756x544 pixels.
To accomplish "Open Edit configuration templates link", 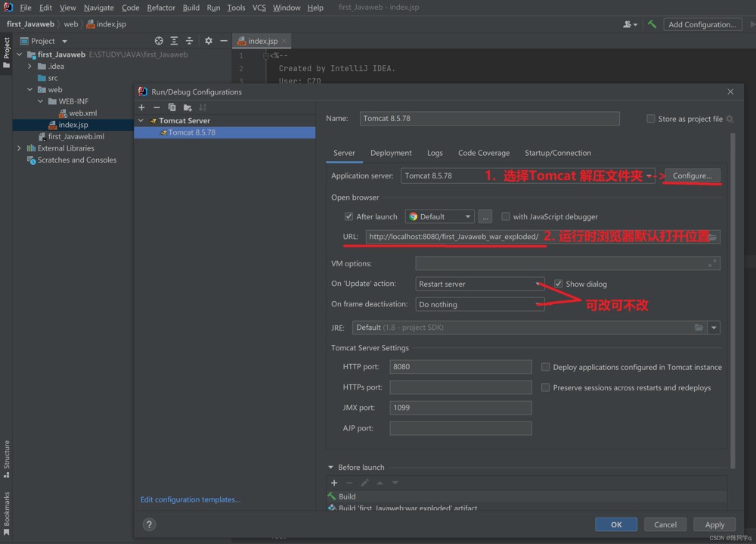I will tap(191, 499).
